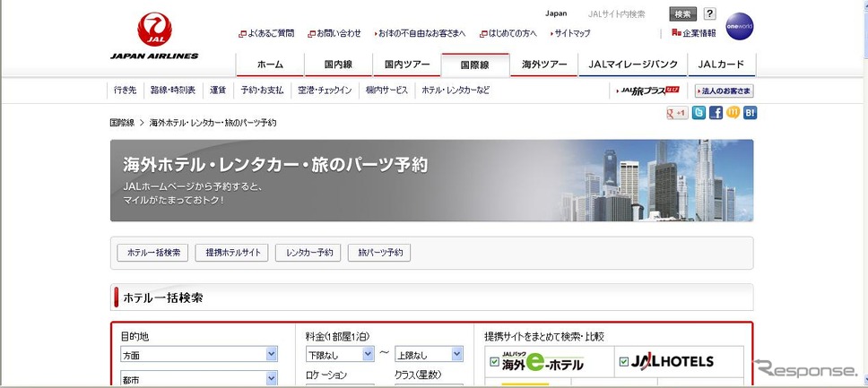Select the JALカード tab
The image size is (868, 388).
point(721,65)
